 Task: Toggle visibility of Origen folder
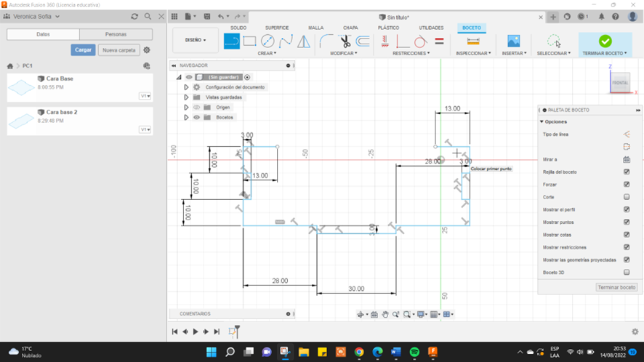(197, 108)
